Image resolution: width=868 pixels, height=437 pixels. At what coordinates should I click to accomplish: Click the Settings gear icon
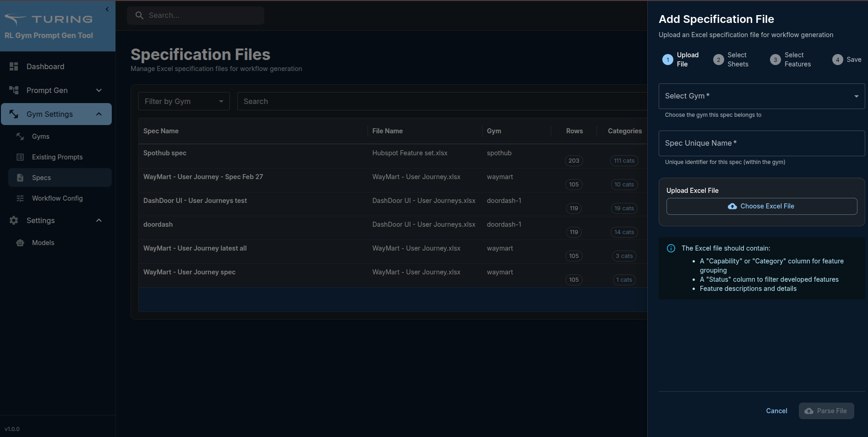click(14, 220)
